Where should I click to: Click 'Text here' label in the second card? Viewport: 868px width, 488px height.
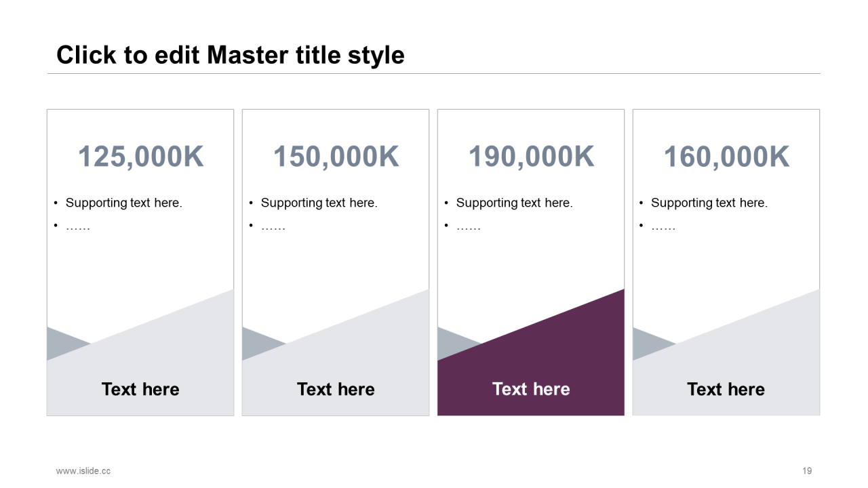336,389
